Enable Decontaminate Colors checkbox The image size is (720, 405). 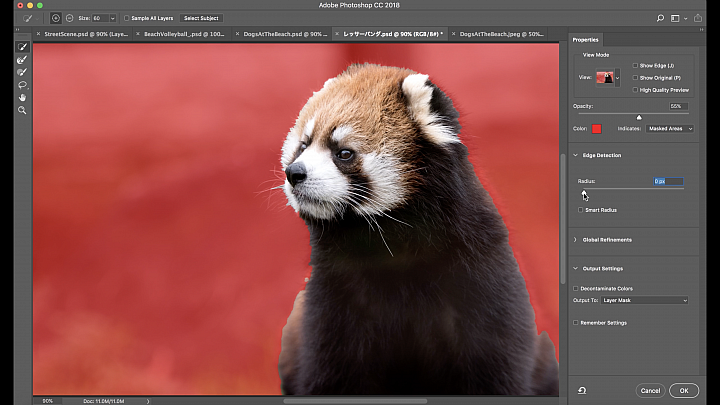coord(576,288)
